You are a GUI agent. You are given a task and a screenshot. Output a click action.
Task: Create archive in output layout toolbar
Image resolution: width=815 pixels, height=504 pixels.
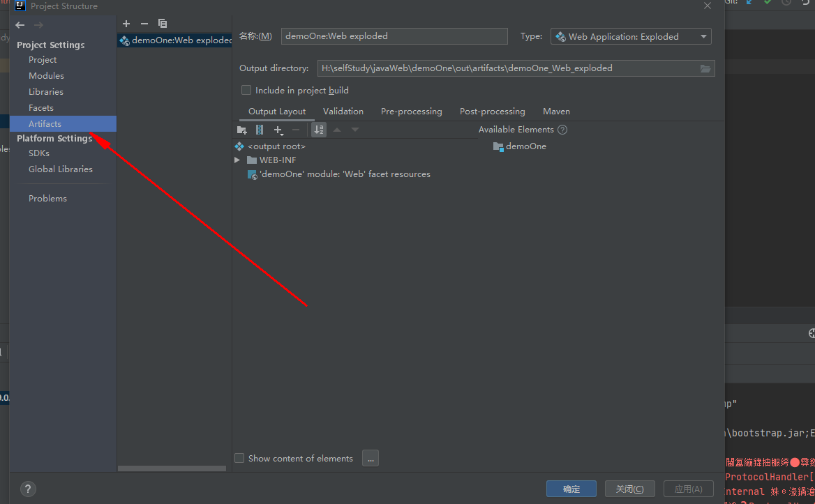click(260, 130)
